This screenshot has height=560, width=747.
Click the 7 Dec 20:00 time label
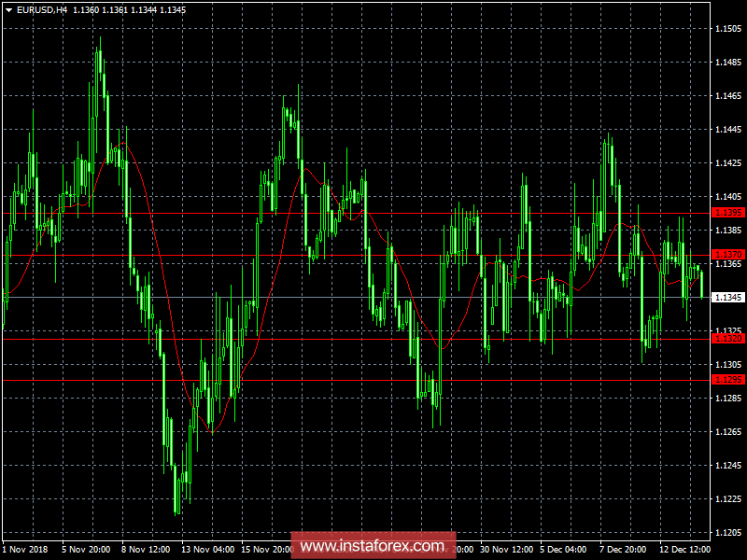(623, 550)
